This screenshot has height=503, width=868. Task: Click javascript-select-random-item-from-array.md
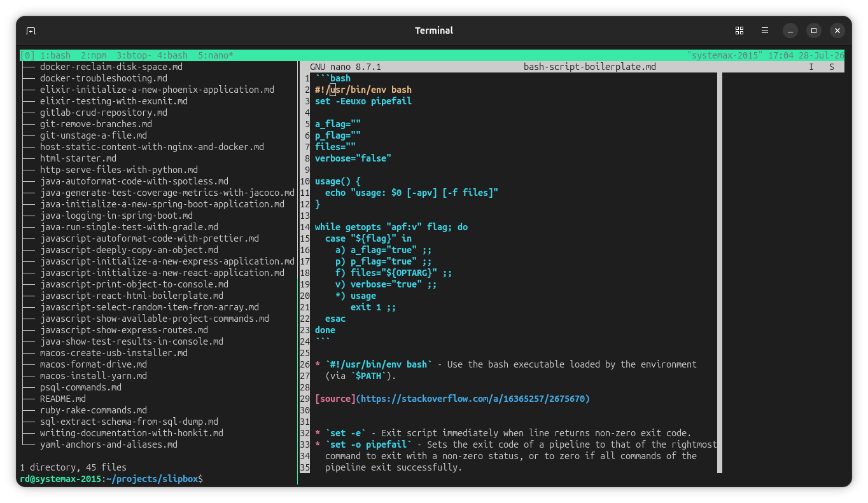coord(150,307)
